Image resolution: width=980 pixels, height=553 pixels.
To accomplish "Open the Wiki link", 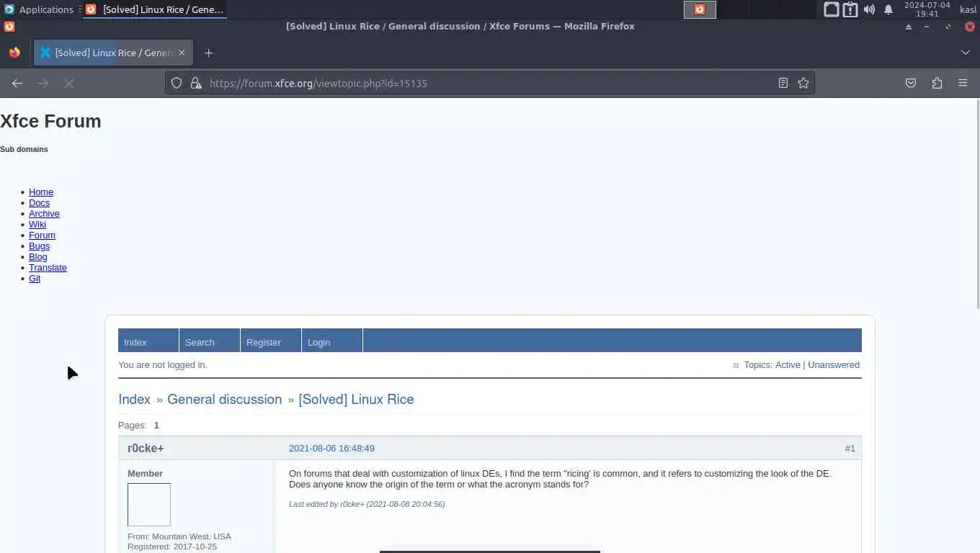I will point(37,225).
